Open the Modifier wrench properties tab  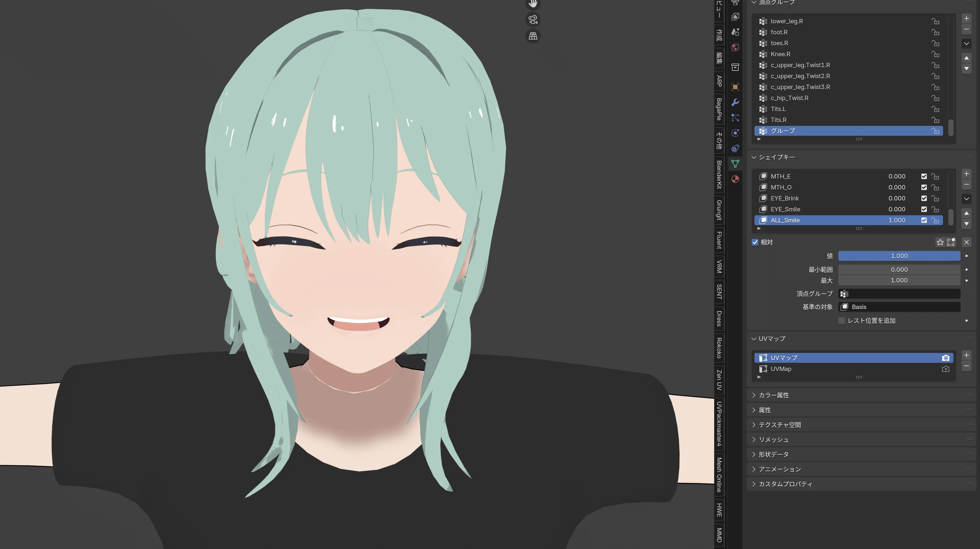(x=735, y=102)
